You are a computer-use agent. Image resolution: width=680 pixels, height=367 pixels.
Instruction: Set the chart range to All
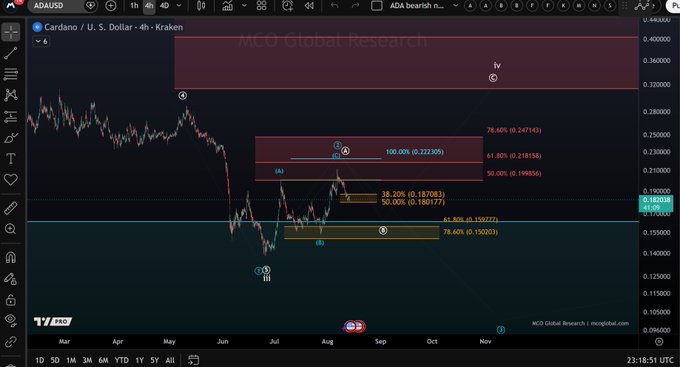point(170,360)
